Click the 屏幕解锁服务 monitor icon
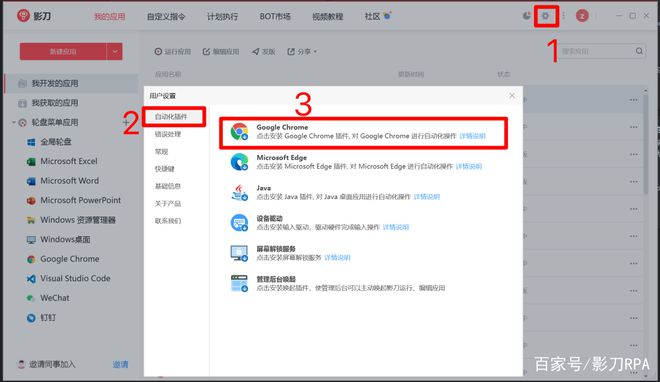The width and height of the screenshot is (660, 382). pyautogui.click(x=239, y=253)
